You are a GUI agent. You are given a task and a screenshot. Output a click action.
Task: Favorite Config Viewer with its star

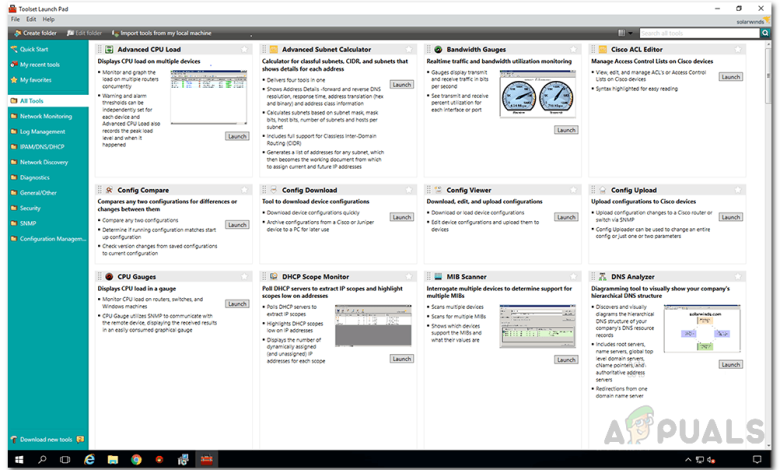(x=574, y=190)
